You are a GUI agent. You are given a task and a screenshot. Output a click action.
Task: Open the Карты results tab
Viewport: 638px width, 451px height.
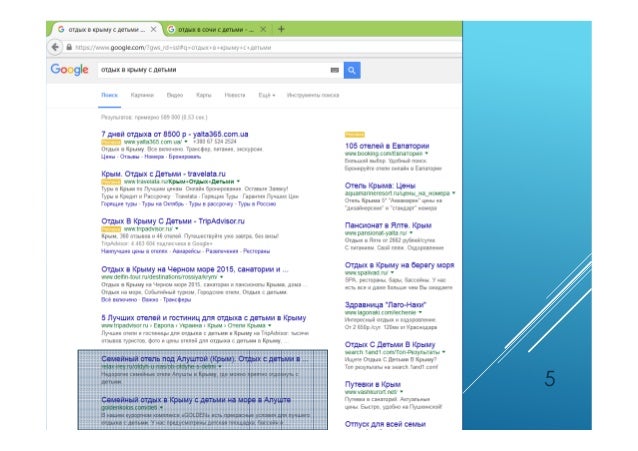point(204,95)
